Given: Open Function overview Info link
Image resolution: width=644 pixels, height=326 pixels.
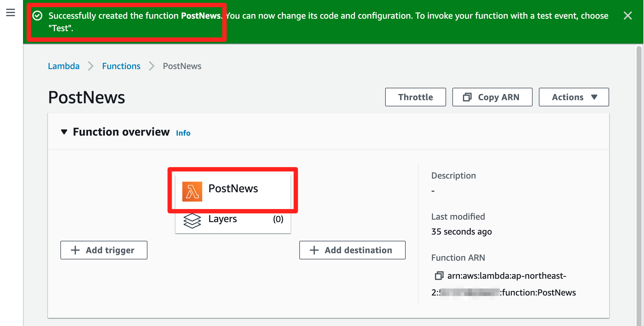Looking at the screenshot, I should (x=183, y=133).
